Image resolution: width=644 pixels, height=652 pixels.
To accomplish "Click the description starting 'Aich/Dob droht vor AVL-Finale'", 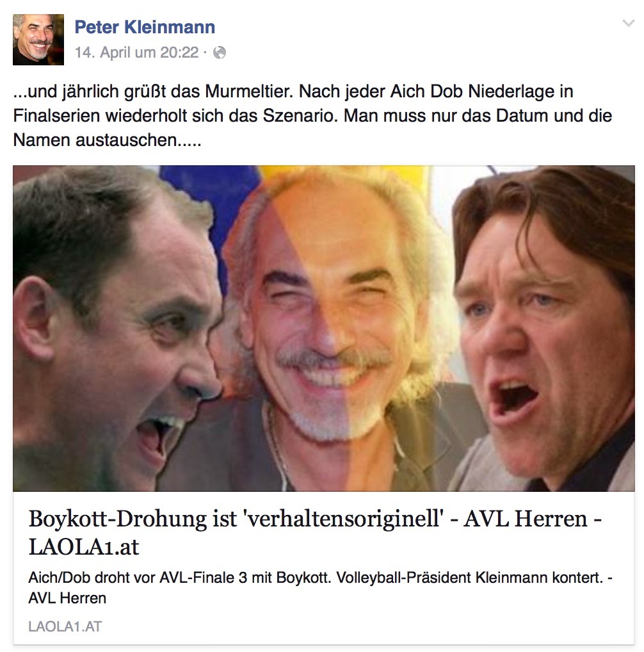I will 320,587.
